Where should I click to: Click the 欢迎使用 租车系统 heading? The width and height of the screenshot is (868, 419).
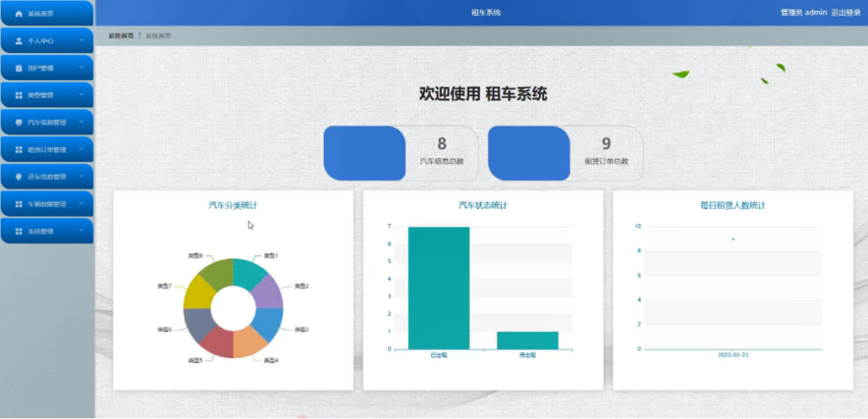[483, 94]
